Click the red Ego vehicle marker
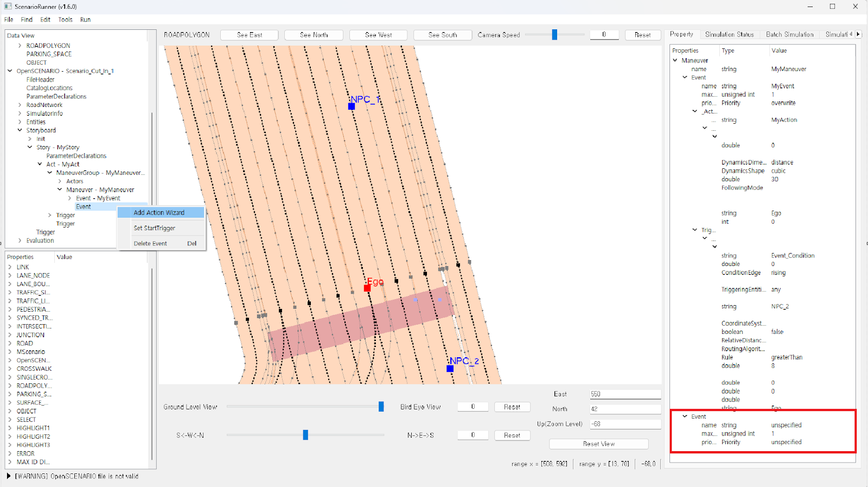Viewport: 868px width, 487px height. 367,288
